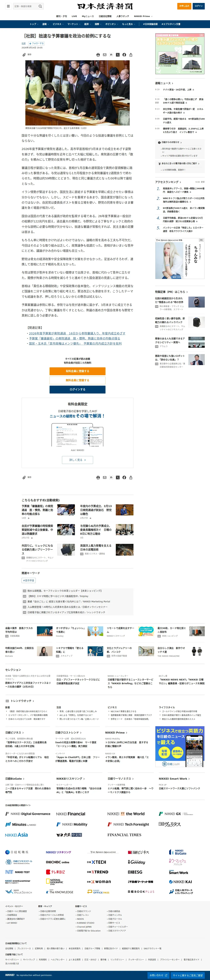This screenshot has width=210, height=980.
Task: Expand the 国際 navigation dropdown
Action: pyautogui.click(x=98, y=24)
